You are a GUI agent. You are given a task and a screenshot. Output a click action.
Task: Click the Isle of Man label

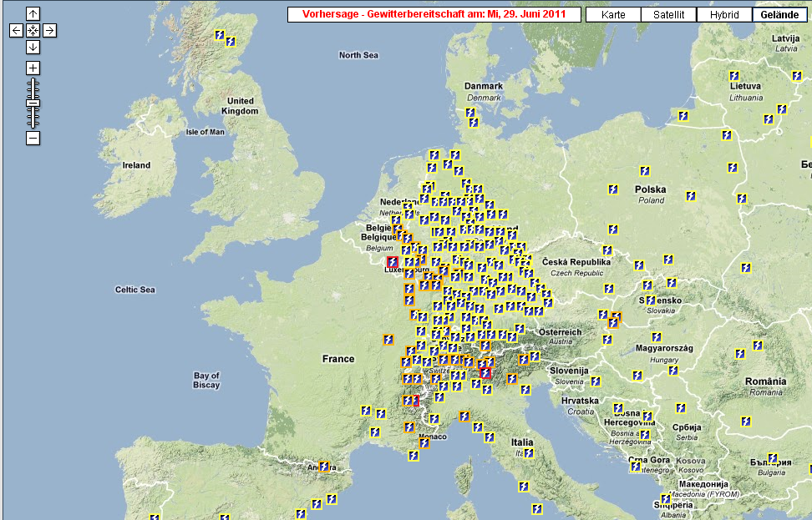(205, 132)
